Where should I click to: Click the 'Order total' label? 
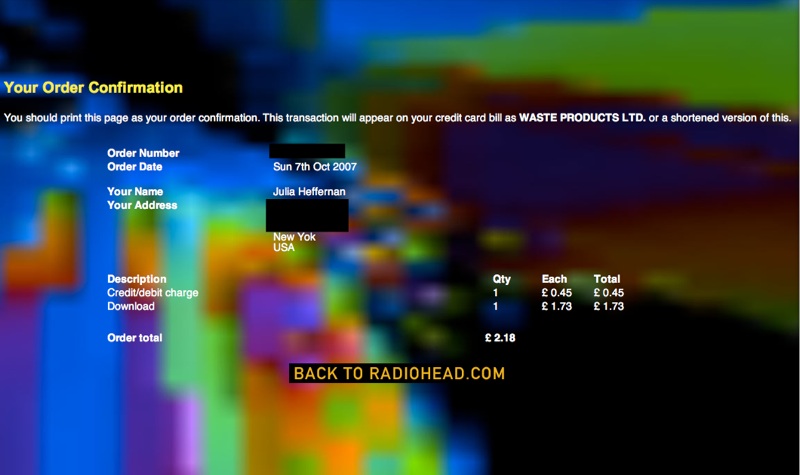point(135,338)
